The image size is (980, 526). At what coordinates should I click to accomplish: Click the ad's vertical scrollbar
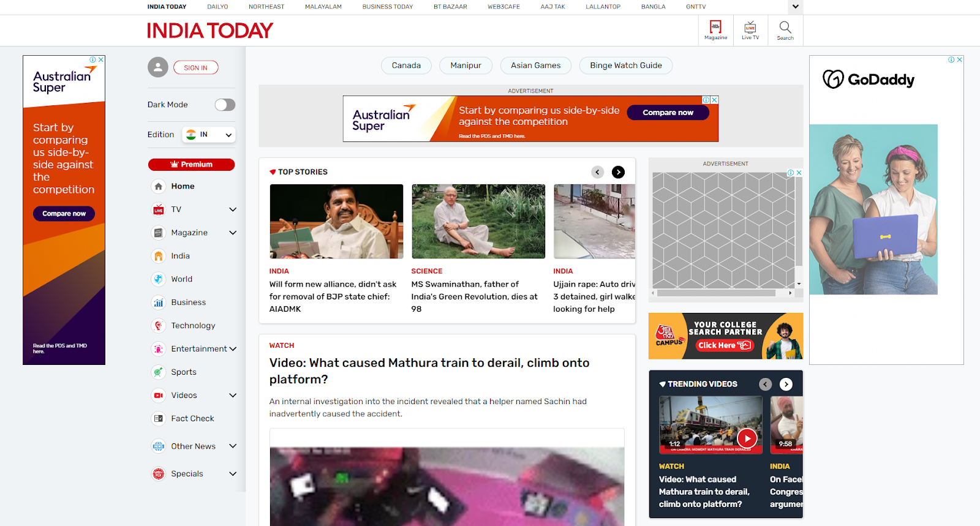point(799,222)
